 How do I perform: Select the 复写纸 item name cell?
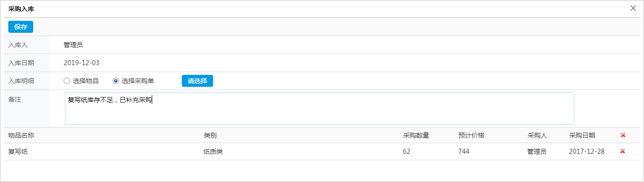[18, 152]
